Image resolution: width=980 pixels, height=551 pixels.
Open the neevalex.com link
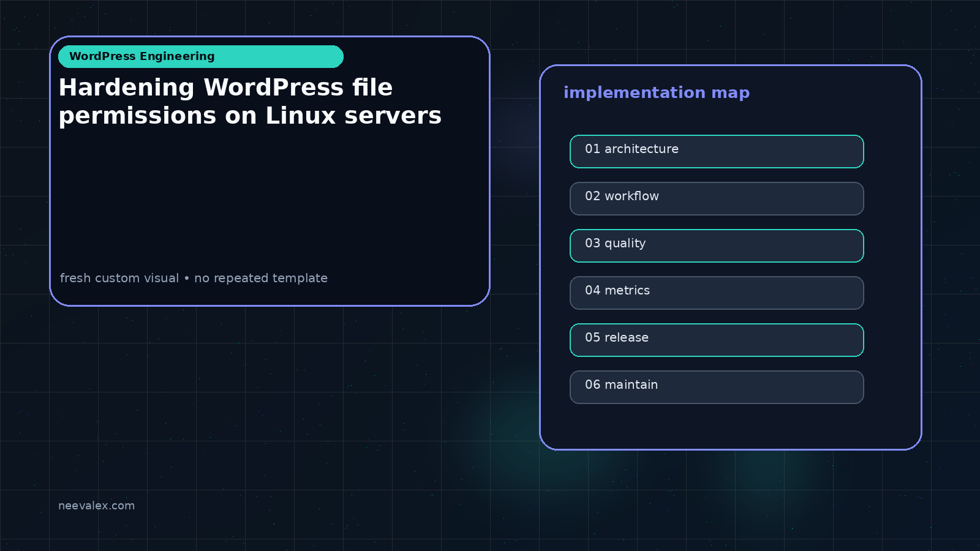(x=96, y=506)
